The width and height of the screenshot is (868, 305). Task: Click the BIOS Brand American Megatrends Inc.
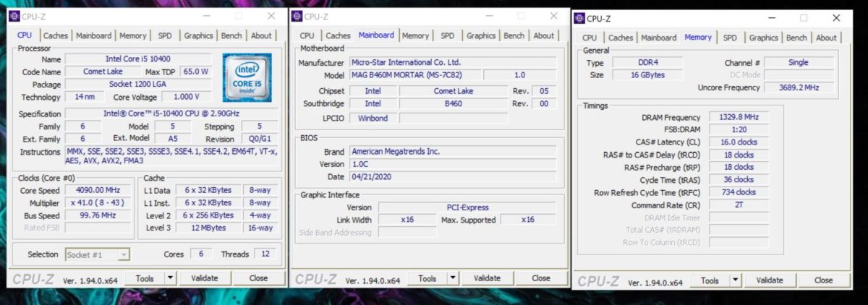click(454, 152)
